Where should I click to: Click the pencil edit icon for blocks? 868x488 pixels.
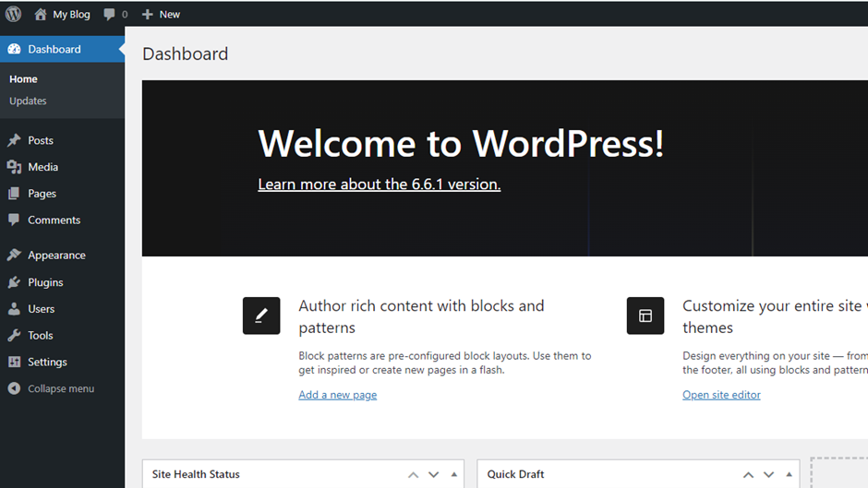[x=261, y=315]
